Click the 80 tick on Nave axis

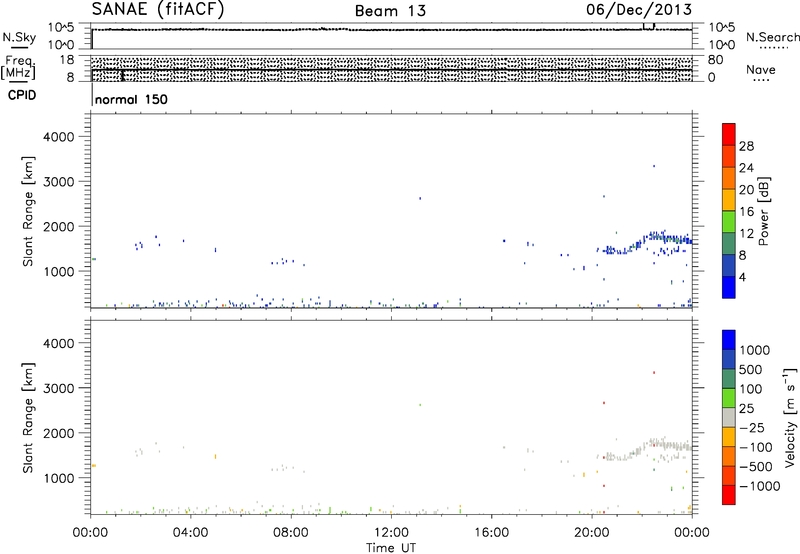pyautogui.click(x=715, y=60)
